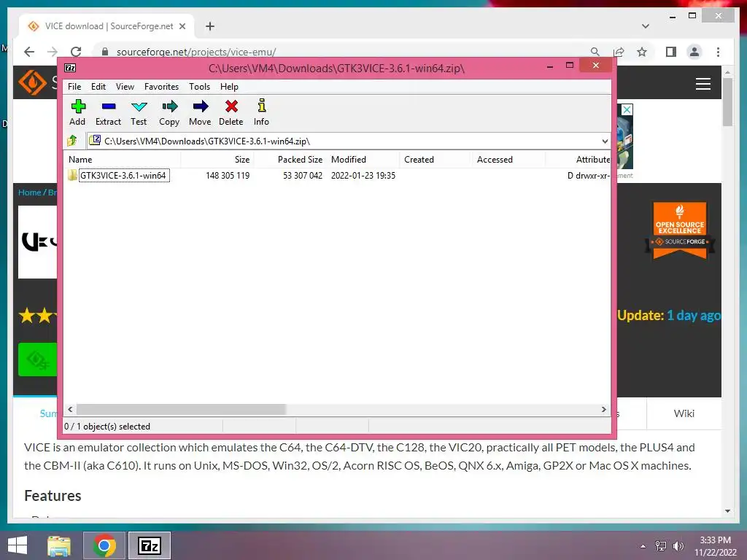Sort by Modified column header
The image size is (747, 560).
click(363, 160)
